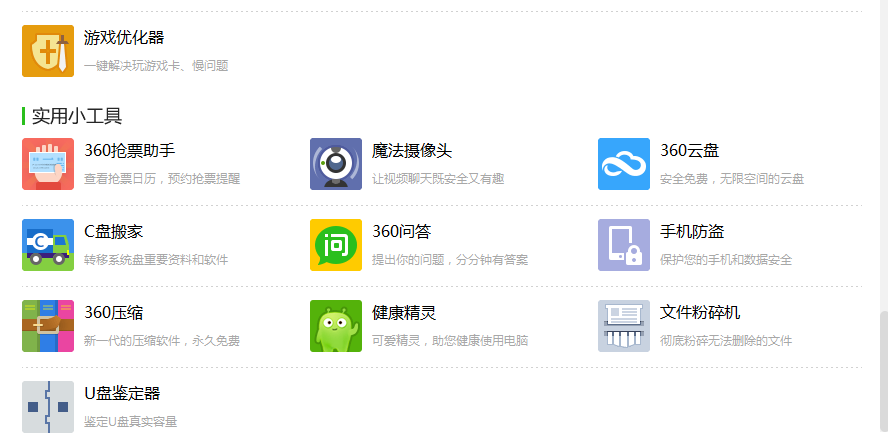Click description 可爱精灵，助您健康使用电脑
The image size is (888, 444).
pos(450,341)
